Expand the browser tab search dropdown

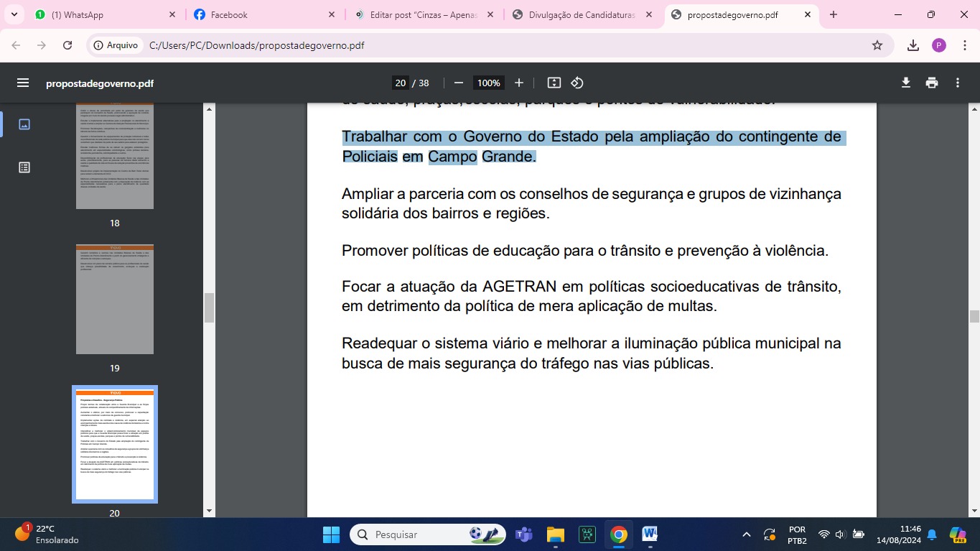14,14
